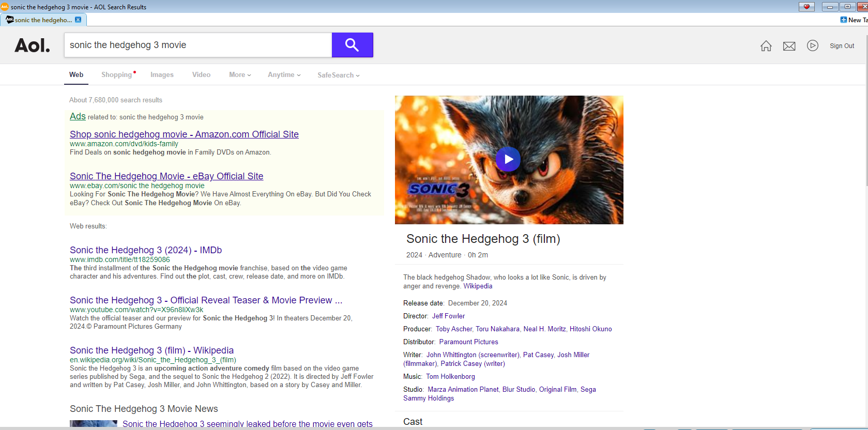Image resolution: width=868 pixels, height=430 pixels.
Task: Click the Wikipedia link in film description
Action: (478, 286)
